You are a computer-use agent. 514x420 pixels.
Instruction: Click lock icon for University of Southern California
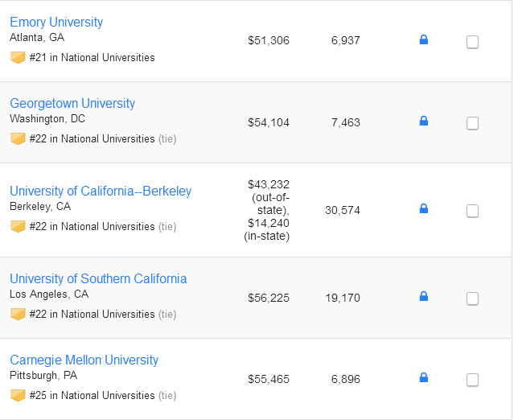424,297
